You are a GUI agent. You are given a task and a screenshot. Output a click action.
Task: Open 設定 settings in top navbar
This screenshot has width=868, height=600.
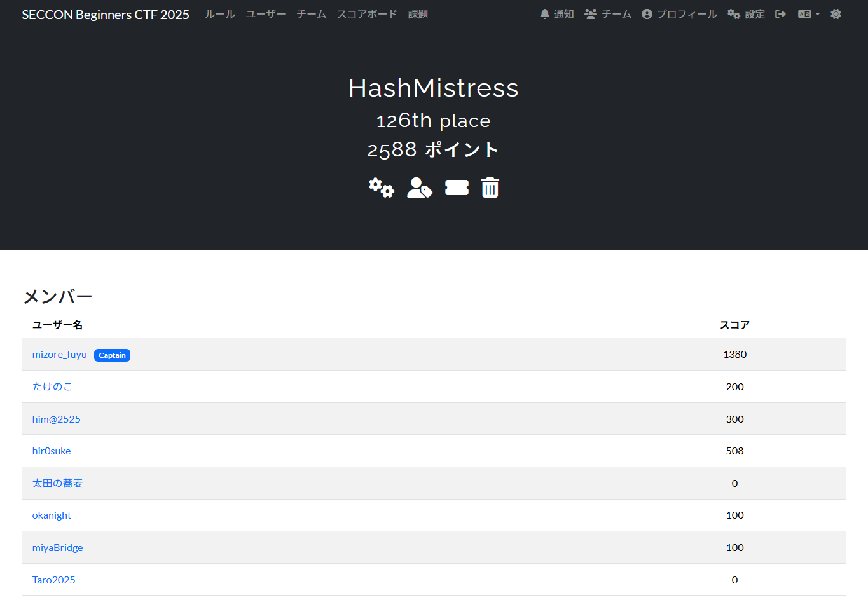click(x=747, y=14)
